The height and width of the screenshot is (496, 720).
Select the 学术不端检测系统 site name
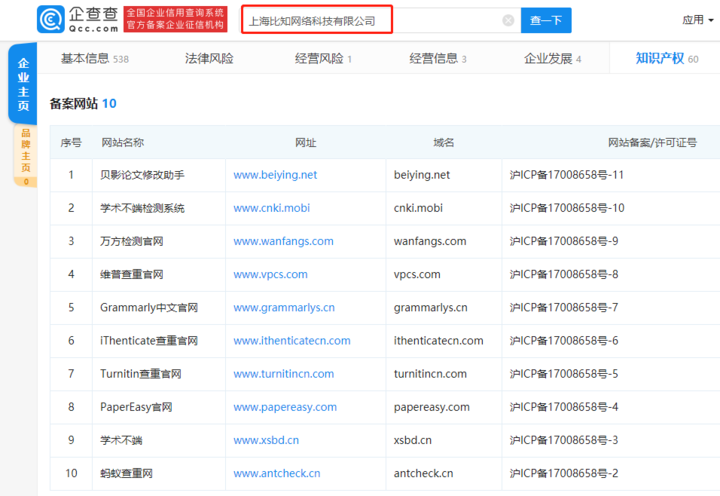tap(142, 208)
